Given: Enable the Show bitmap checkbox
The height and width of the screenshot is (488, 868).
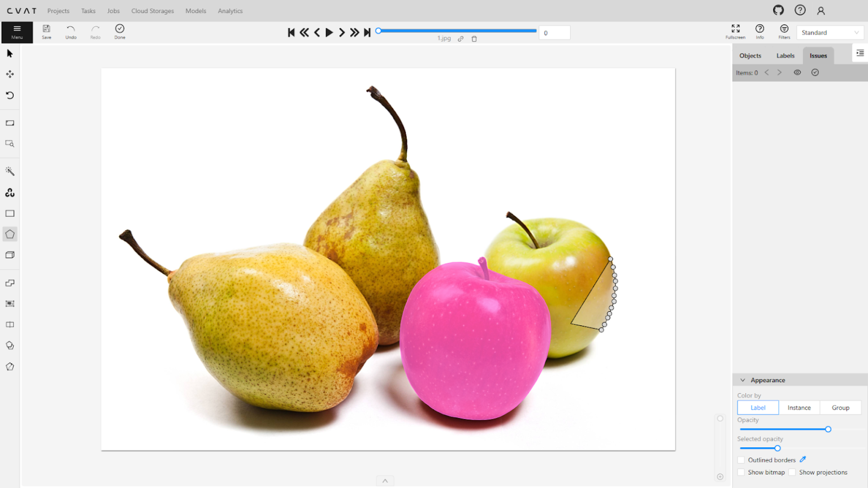Looking at the screenshot, I should click(741, 473).
